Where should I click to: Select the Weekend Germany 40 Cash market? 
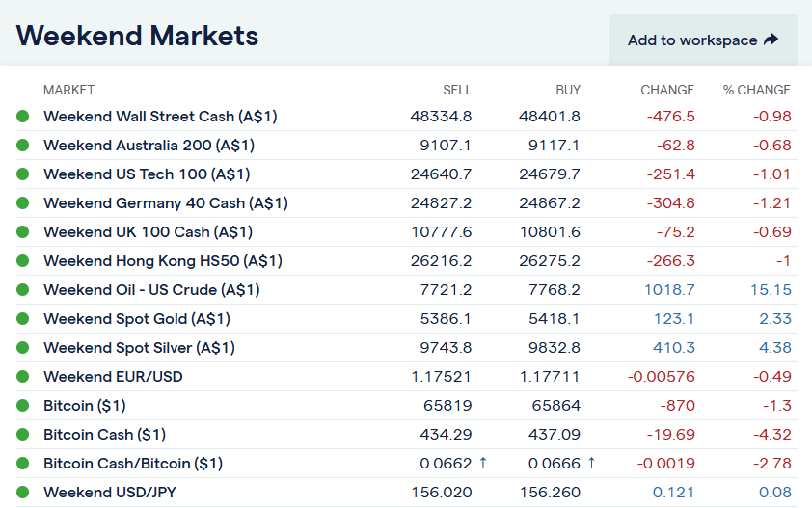click(165, 203)
